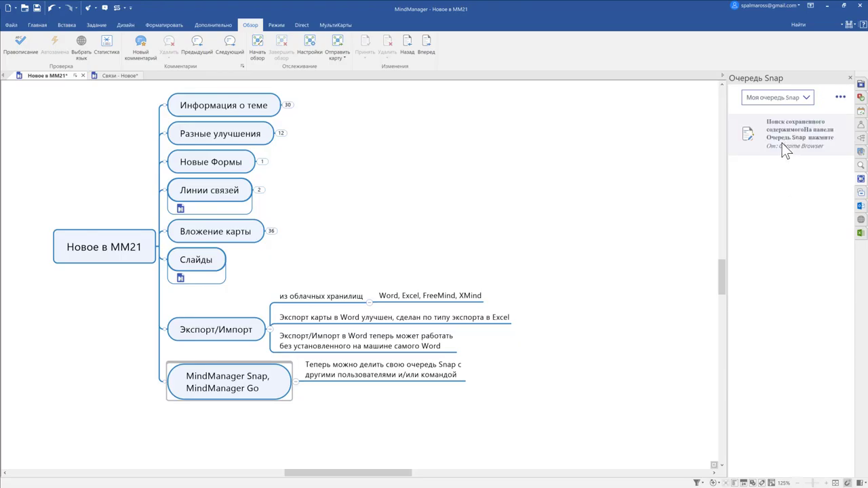Viewport: 868px width, 488px height.
Task: Open review Настройки in Отслеживание group
Action: [x=310, y=46]
